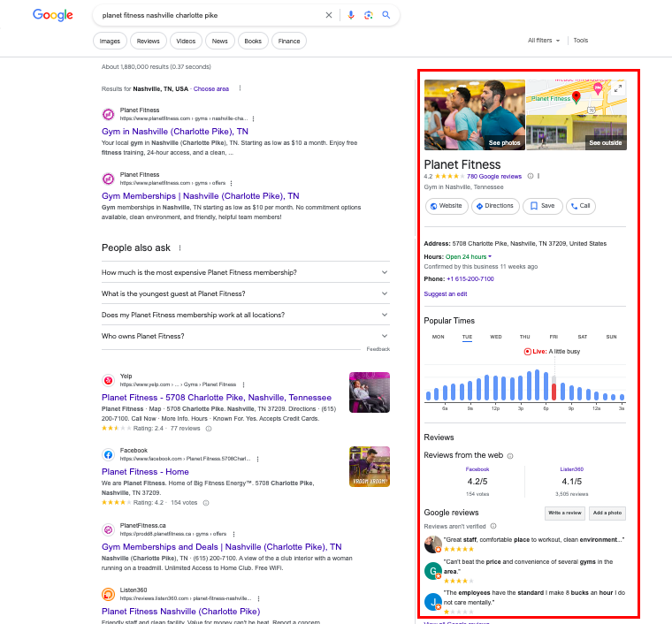Go to Google homepage via logo

[x=53, y=15]
